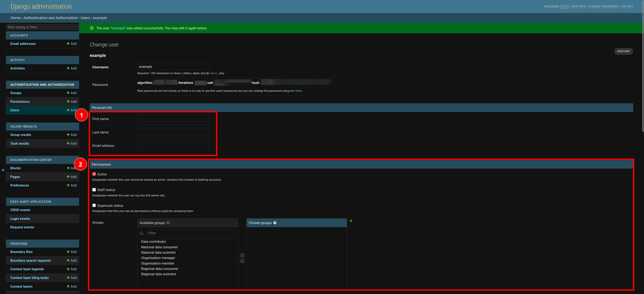Add a new Activities entry
The image size is (644, 294).
[72, 68]
